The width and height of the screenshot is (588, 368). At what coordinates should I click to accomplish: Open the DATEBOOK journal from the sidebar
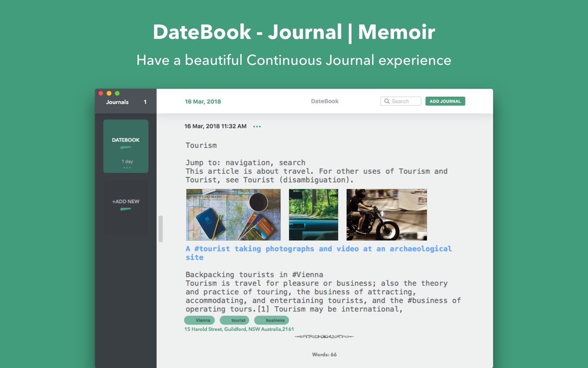coord(126,140)
